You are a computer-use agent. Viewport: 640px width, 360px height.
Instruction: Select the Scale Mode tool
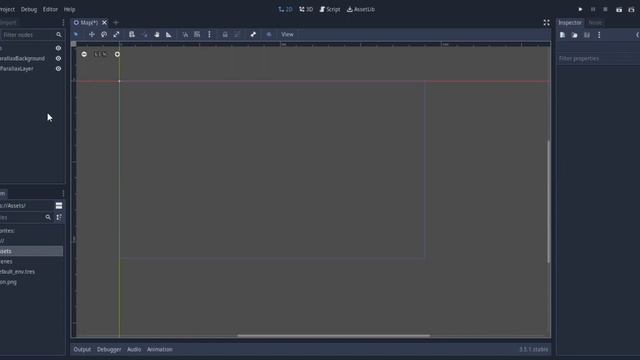click(116, 35)
